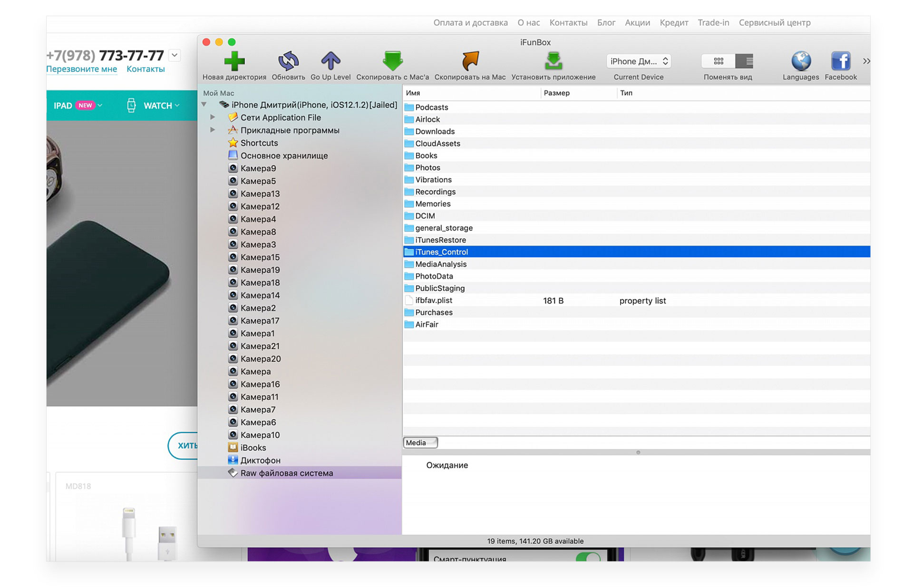Select the Books folder icon
The image size is (913, 588).
409,155
